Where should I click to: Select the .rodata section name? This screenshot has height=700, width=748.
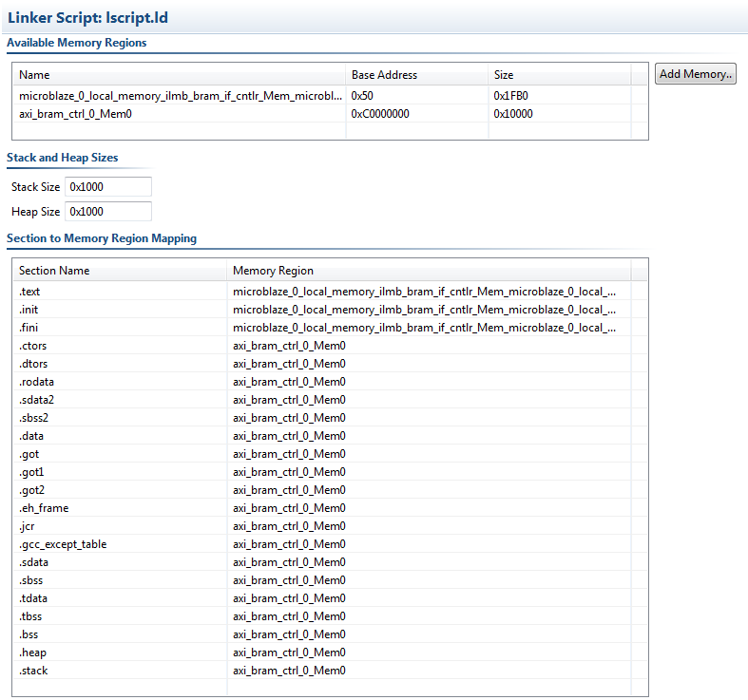click(36, 382)
